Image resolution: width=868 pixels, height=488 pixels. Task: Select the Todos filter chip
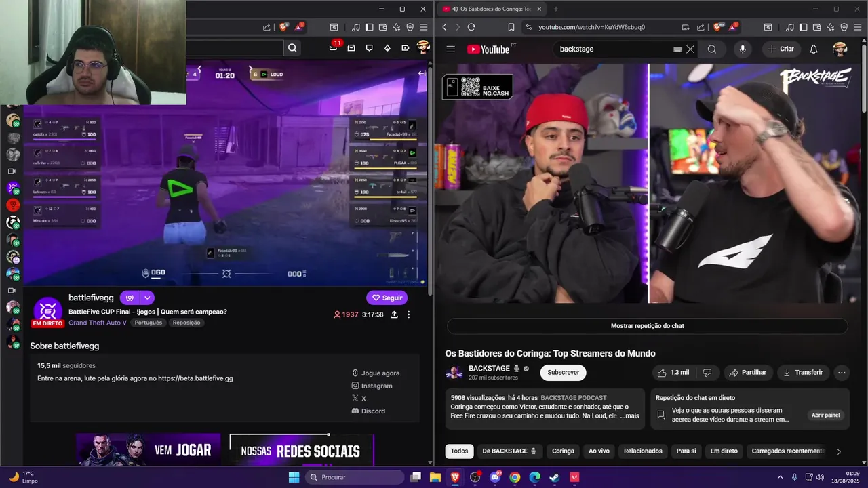click(459, 451)
